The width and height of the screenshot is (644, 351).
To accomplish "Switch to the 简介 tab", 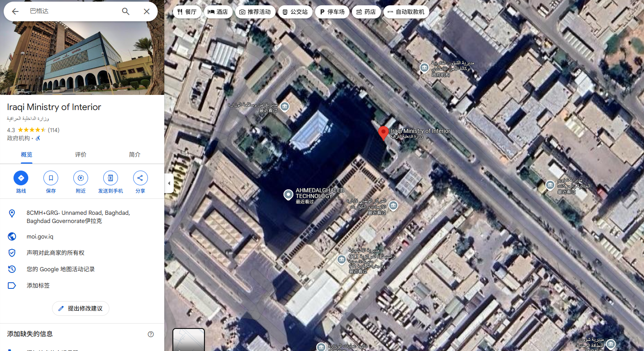I will pos(135,155).
